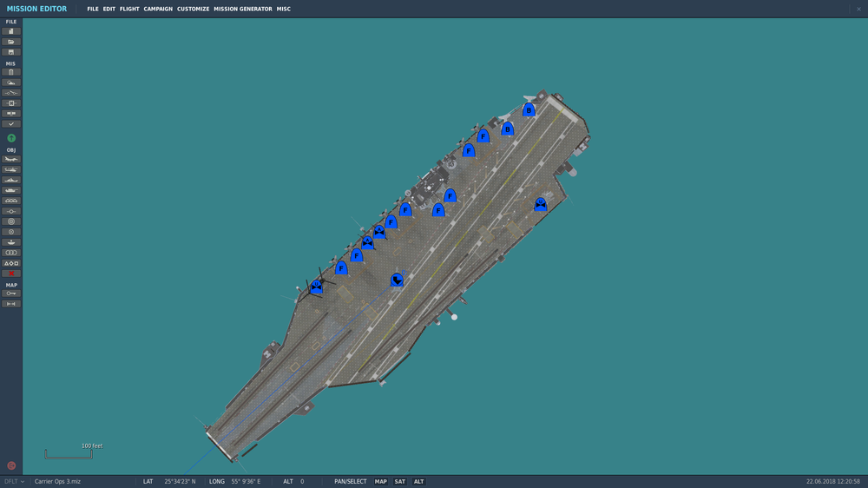Click the green Fly Mission button
Viewport: 868px width, 488px height.
[x=11, y=138]
